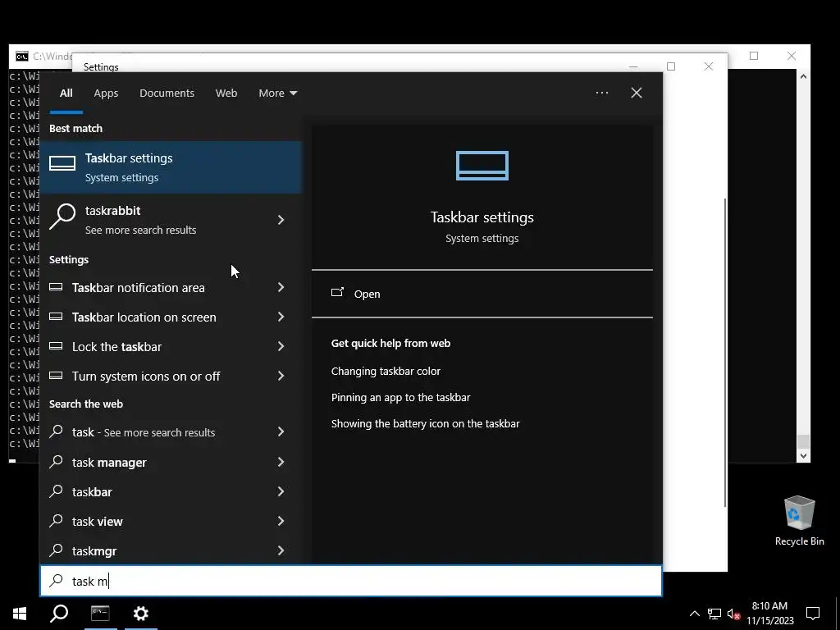Screen dimensions: 840x630
Task: Open Settings app from taskbar gear icon
Action: coord(141,614)
